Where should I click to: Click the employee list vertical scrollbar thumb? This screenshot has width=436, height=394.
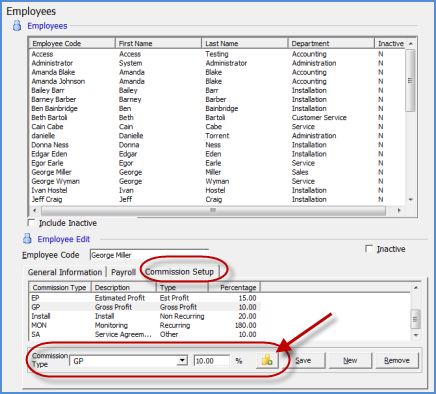point(411,80)
